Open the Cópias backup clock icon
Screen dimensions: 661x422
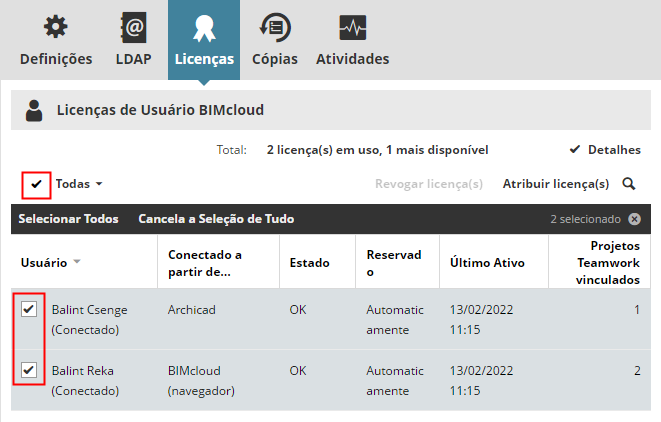(x=274, y=26)
